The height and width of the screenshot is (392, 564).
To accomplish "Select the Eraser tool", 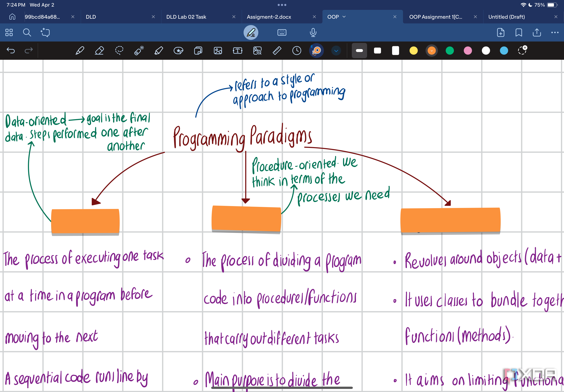I will [99, 51].
